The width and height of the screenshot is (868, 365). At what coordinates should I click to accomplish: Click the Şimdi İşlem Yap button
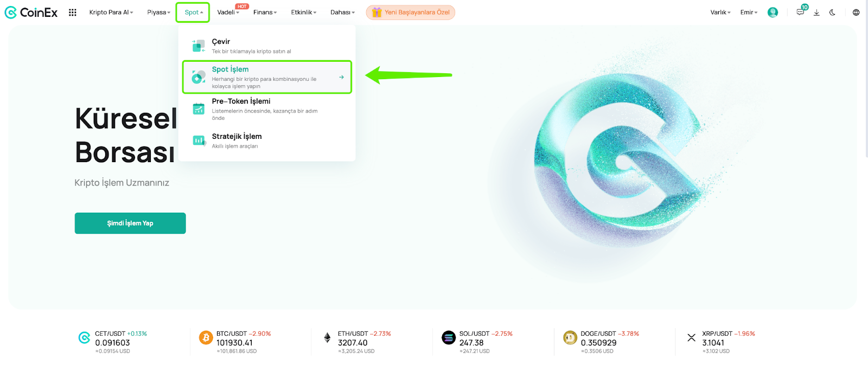[130, 223]
